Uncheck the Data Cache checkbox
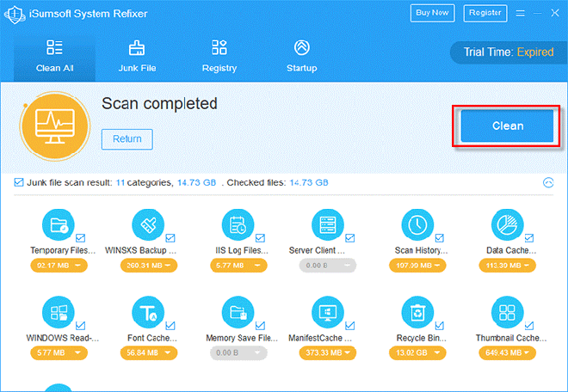Viewport: 568px width, 392px height. pyautogui.click(x=529, y=238)
